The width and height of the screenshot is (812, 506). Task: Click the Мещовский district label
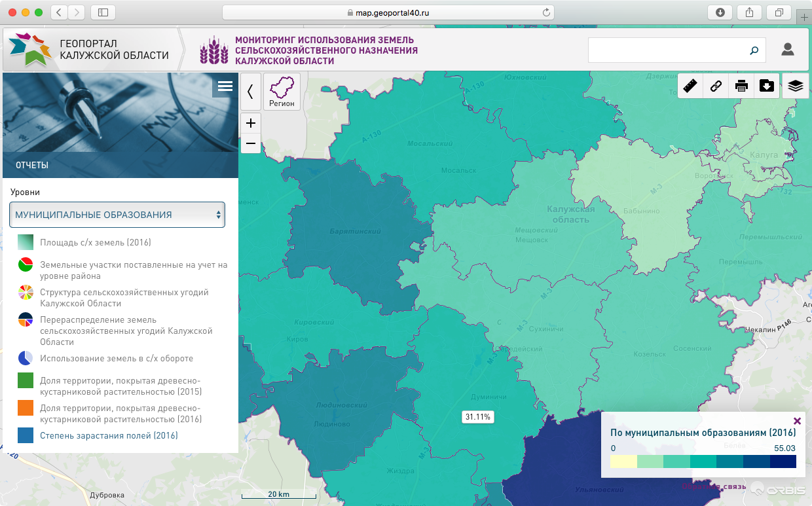[x=536, y=230]
